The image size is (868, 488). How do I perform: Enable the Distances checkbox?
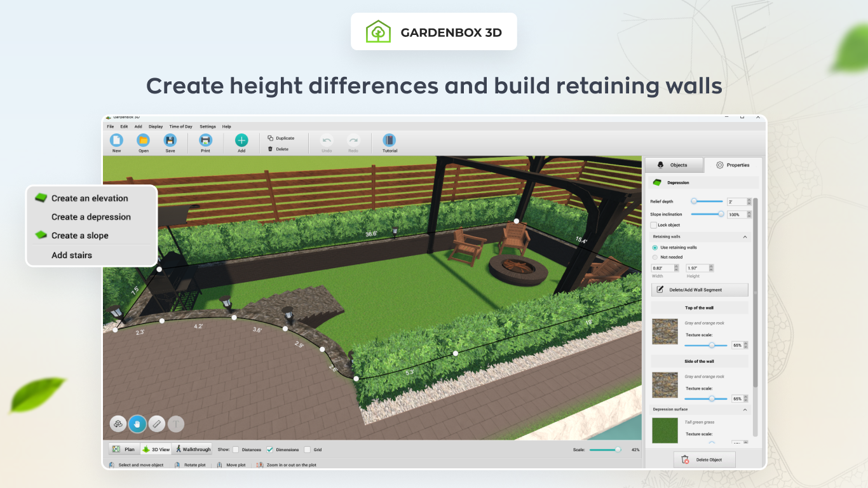236,450
